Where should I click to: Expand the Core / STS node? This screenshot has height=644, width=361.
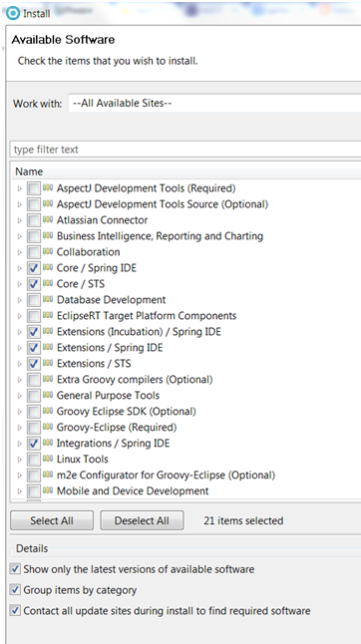tap(19, 284)
